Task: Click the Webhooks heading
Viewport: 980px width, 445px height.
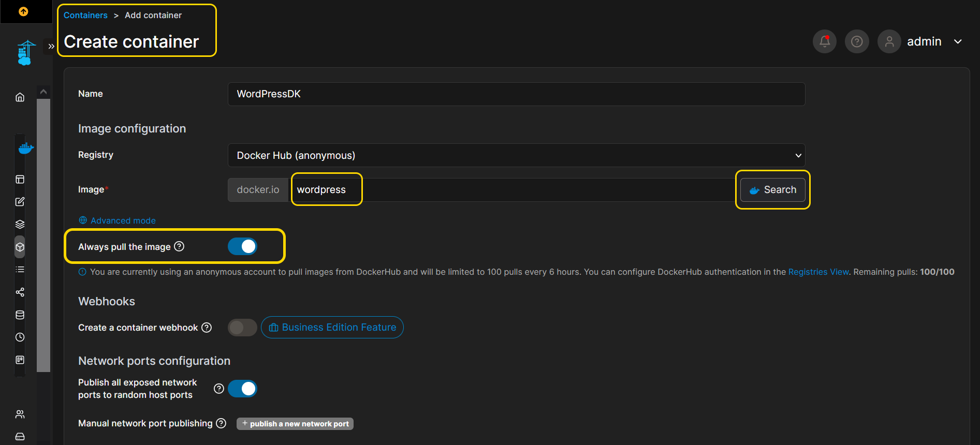Action: click(107, 301)
